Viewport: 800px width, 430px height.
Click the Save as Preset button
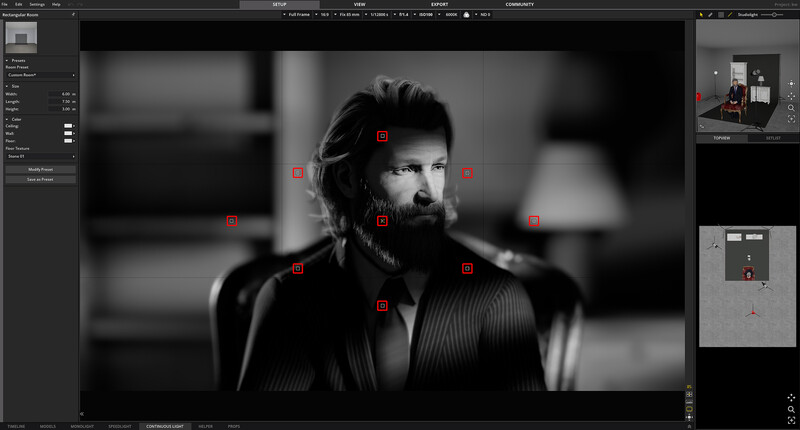41,180
